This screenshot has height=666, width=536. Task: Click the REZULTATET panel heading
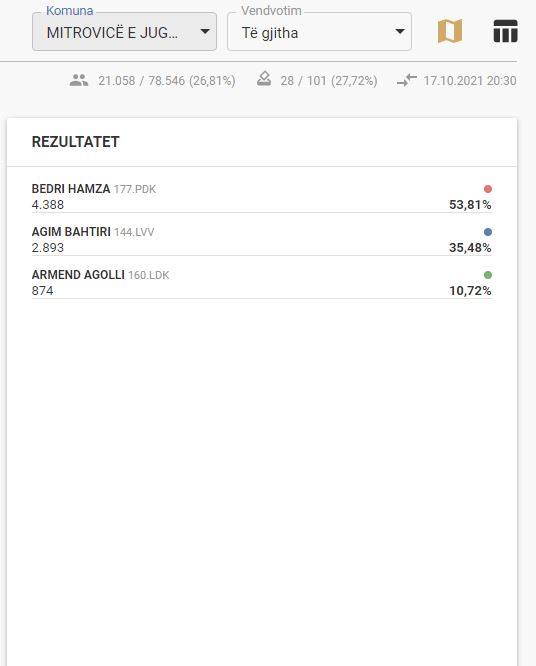tap(76, 142)
